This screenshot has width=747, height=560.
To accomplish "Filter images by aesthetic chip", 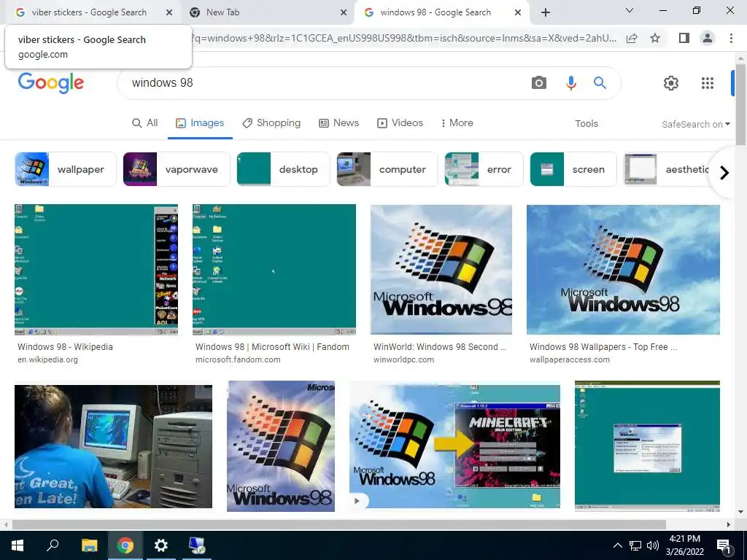I will [x=667, y=169].
